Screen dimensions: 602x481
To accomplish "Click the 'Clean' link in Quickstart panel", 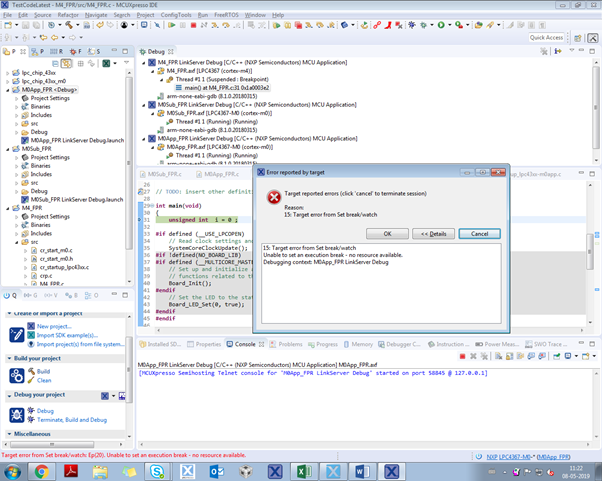I will pyautogui.click(x=44, y=380).
